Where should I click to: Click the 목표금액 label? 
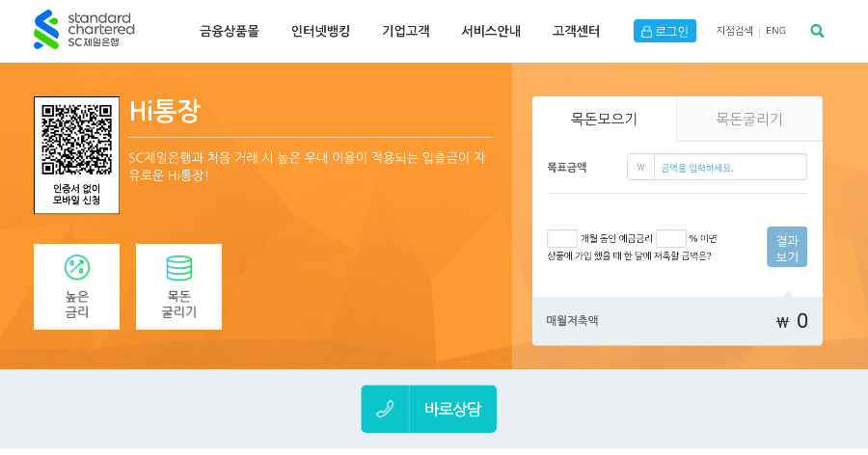(x=567, y=167)
